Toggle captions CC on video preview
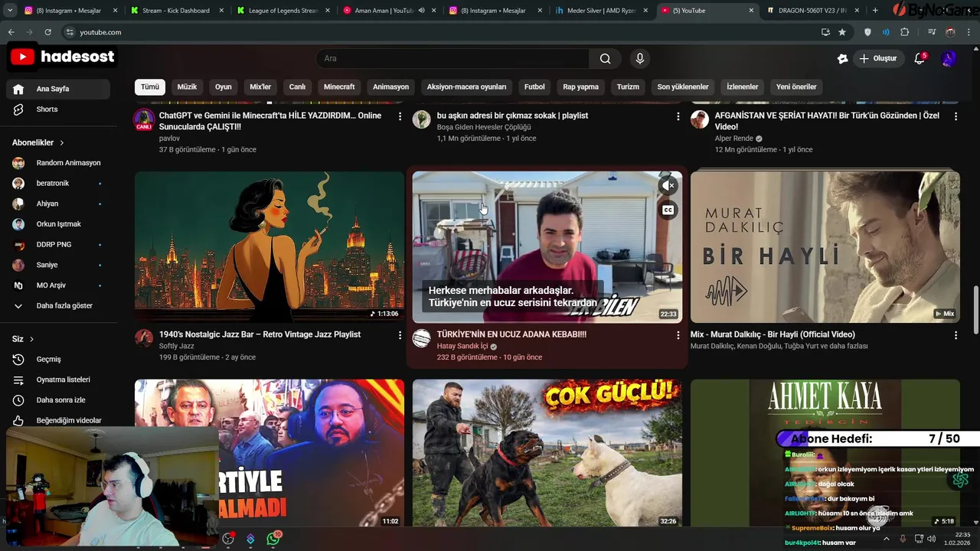 point(668,210)
